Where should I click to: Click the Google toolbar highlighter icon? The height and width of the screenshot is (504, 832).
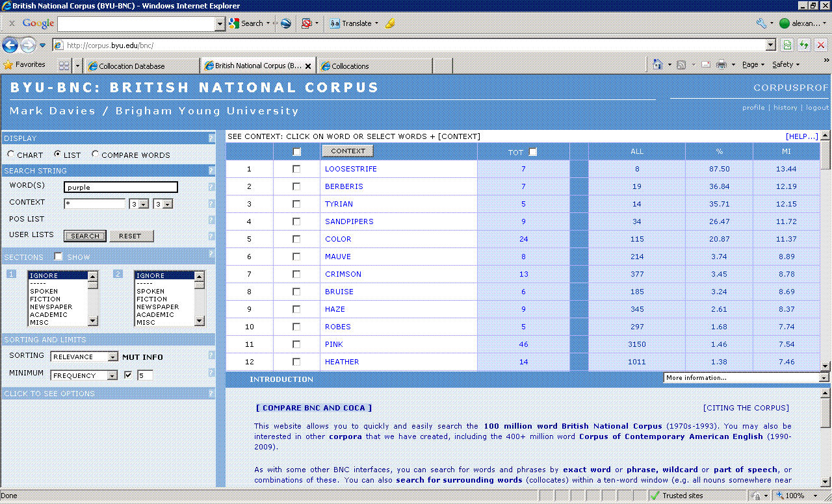390,23
